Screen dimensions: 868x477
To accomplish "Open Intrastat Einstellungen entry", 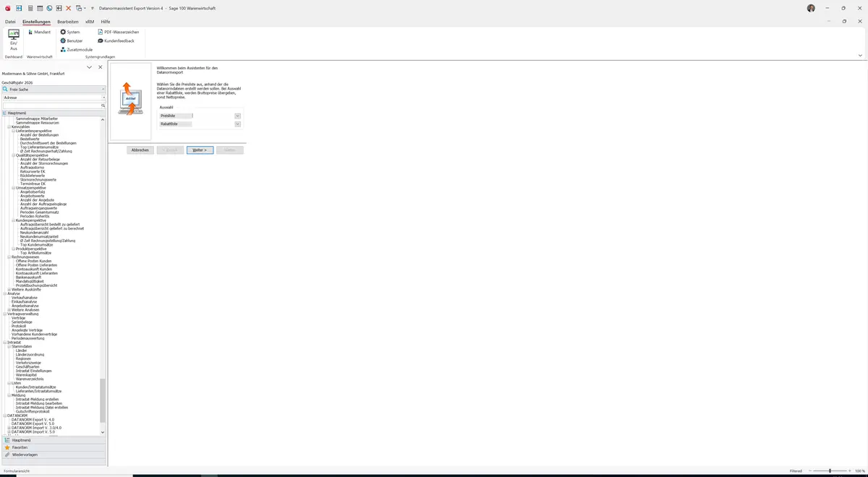I will click(34, 371).
